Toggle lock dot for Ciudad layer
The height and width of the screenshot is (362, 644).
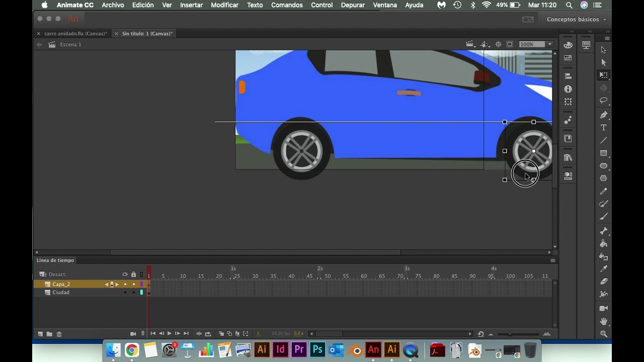point(134,293)
